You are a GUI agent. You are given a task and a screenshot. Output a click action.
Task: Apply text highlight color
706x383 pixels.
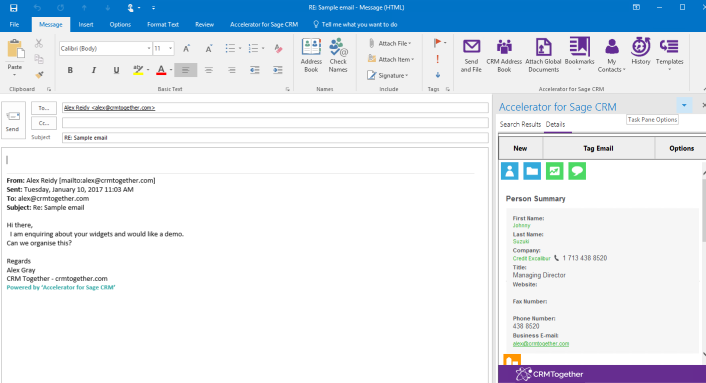click(x=138, y=70)
